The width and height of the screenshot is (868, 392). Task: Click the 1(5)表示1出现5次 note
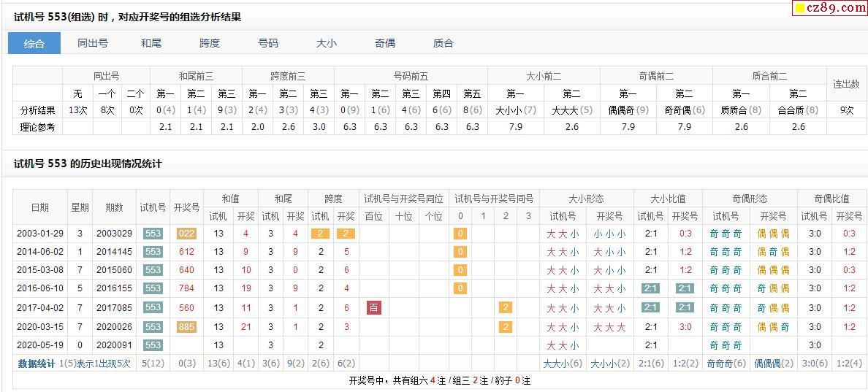pyautogui.click(x=95, y=364)
